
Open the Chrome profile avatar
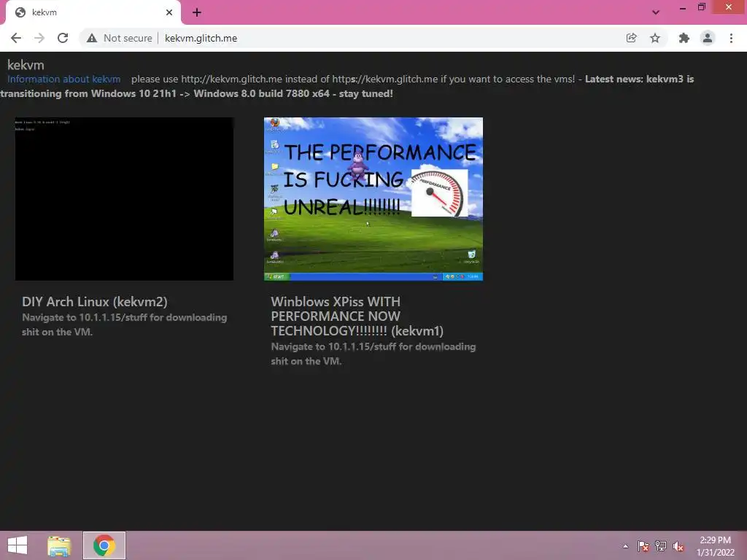708,38
